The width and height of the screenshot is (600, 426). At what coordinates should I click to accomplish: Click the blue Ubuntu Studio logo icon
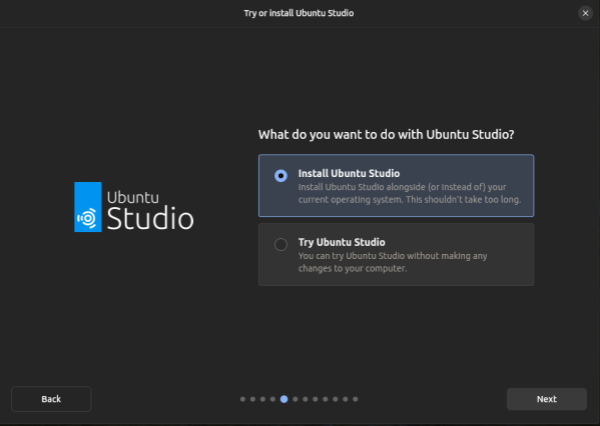[88, 207]
